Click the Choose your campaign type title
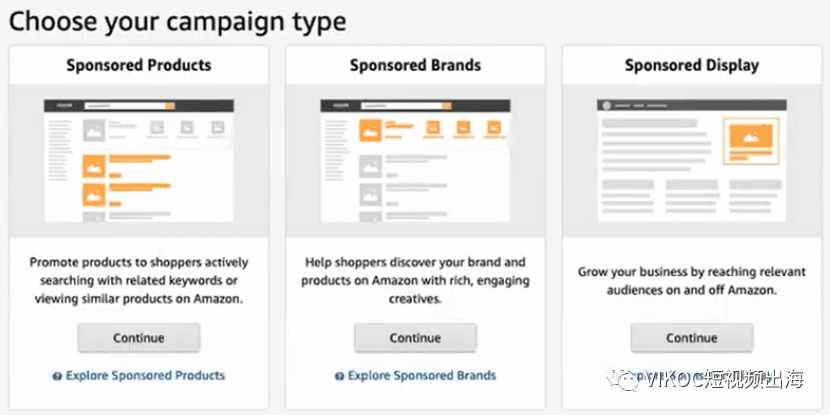The image size is (830, 415). pos(178,22)
